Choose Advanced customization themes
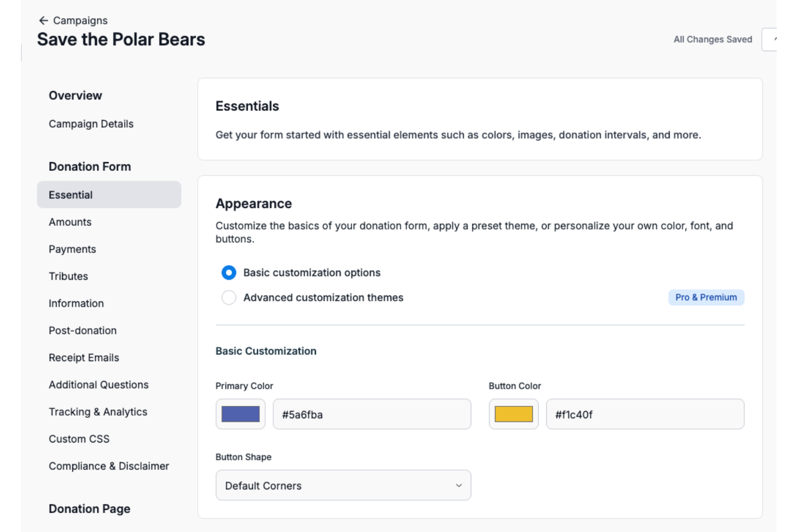 (229, 297)
